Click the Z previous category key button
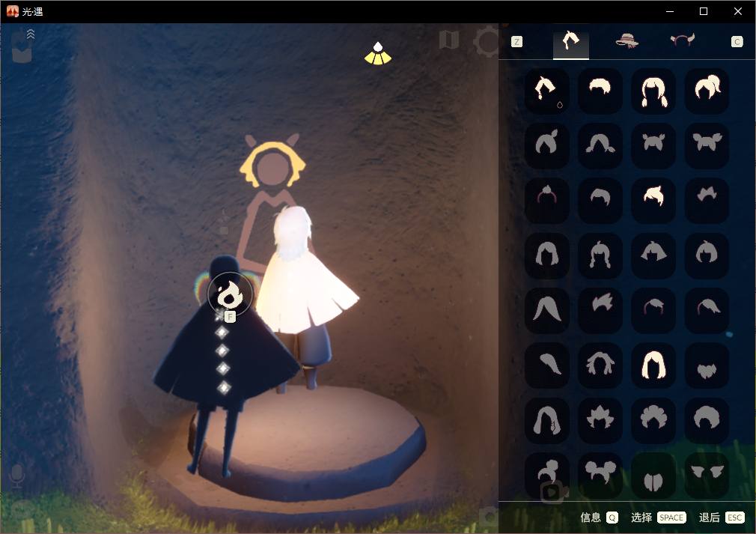 click(517, 42)
